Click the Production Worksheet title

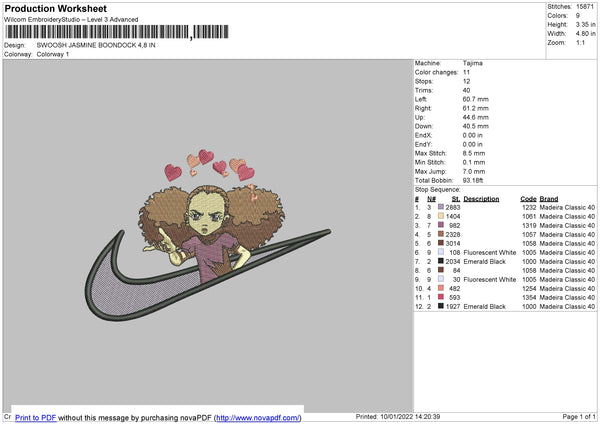pyautogui.click(x=55, y=8)
